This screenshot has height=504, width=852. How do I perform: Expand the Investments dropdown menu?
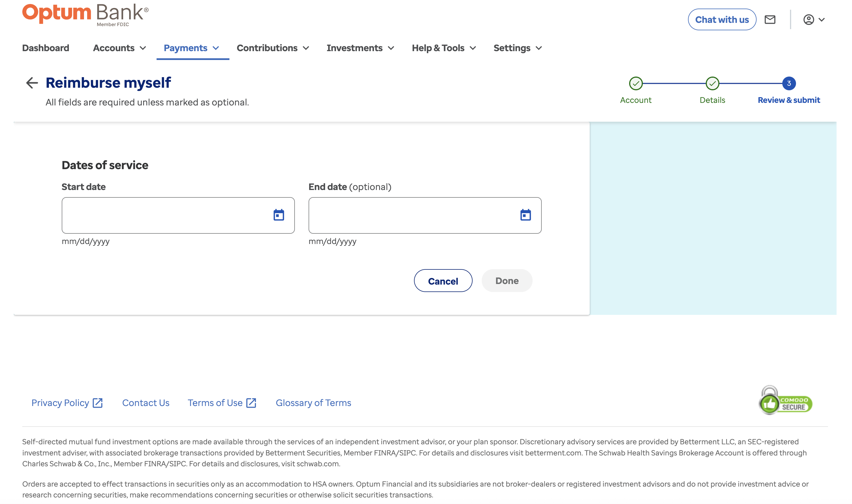tap(360, 48)
